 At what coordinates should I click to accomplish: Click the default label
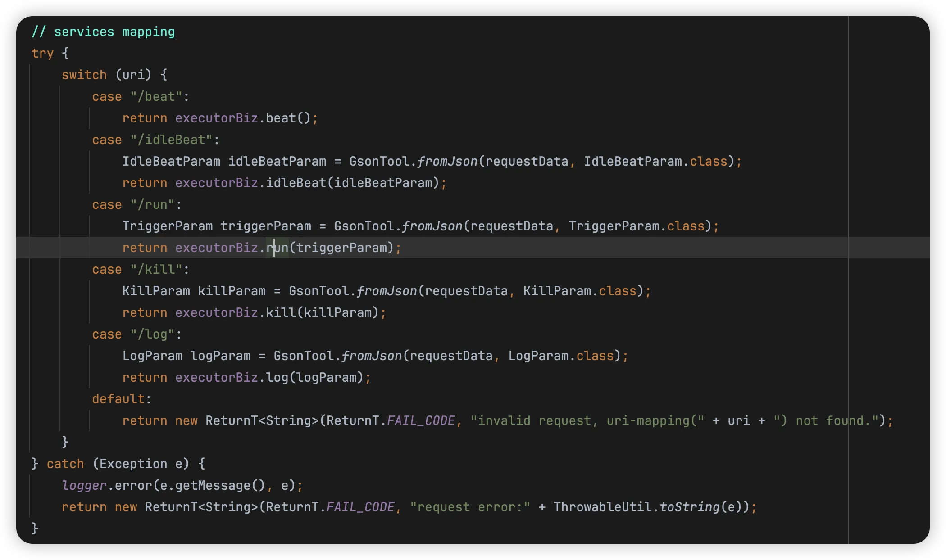tap(118, 399)
